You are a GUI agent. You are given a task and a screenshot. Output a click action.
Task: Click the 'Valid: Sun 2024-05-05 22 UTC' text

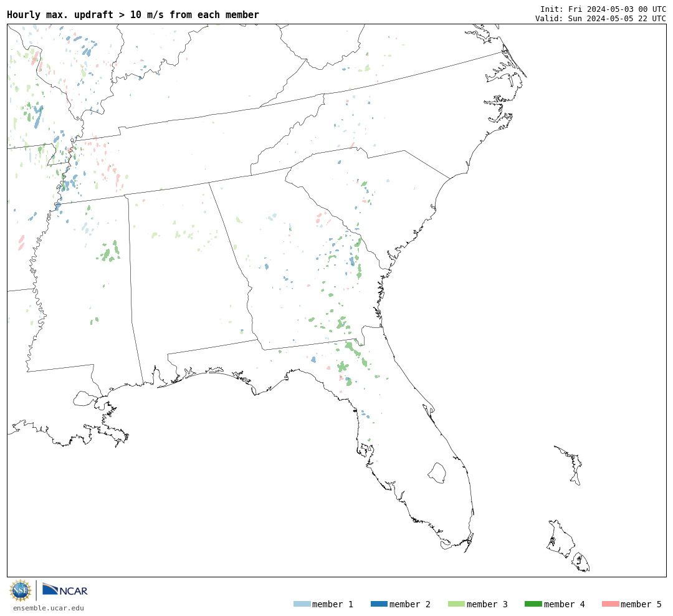click(601, 18)
